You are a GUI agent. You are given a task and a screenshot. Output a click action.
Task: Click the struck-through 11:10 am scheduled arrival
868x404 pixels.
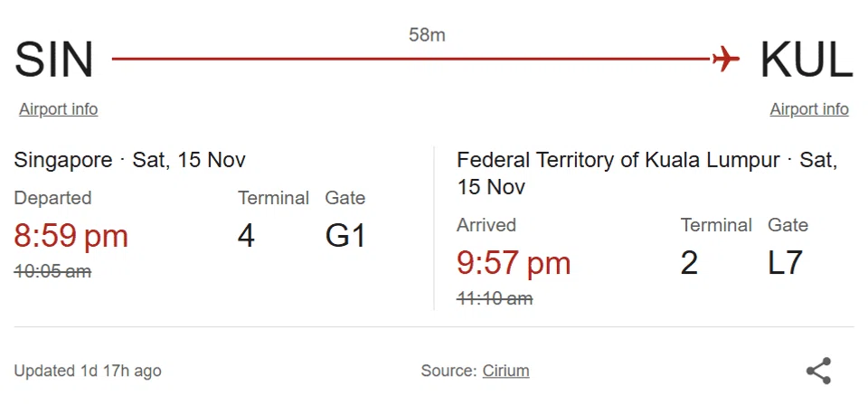(x=495, y=298)
